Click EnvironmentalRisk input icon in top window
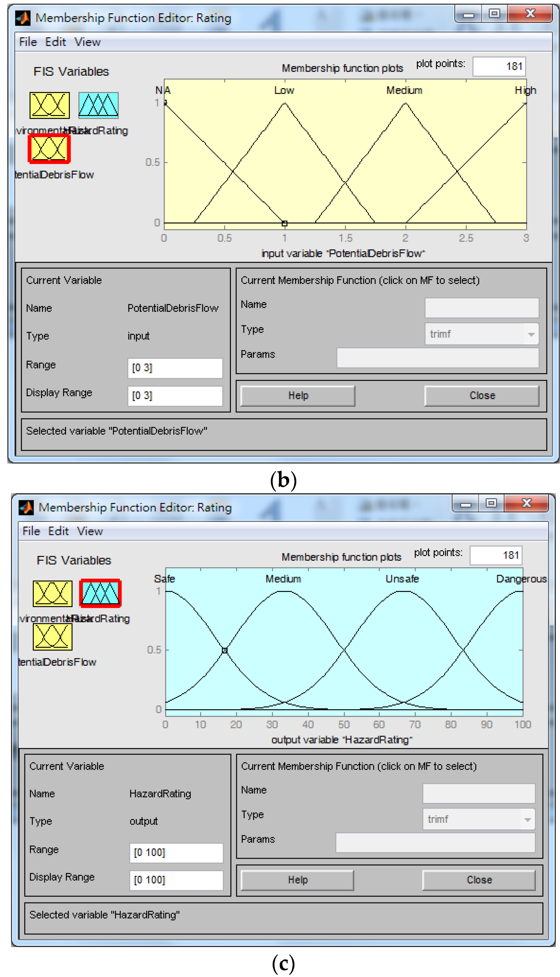This screenshot has width=560, height=977. tap(50, 105)
